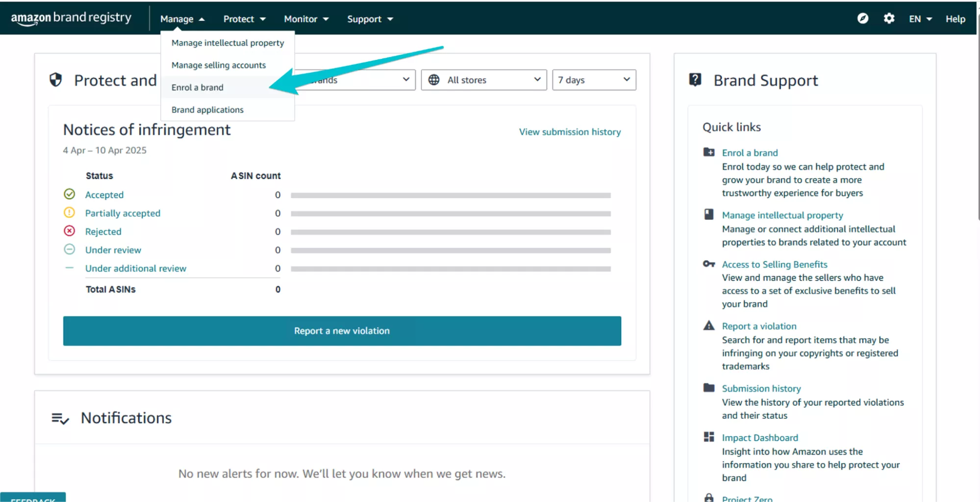
Task: Click the yellow Partially accepted icon
Action: pyautogui.click(x=70, y=213)
